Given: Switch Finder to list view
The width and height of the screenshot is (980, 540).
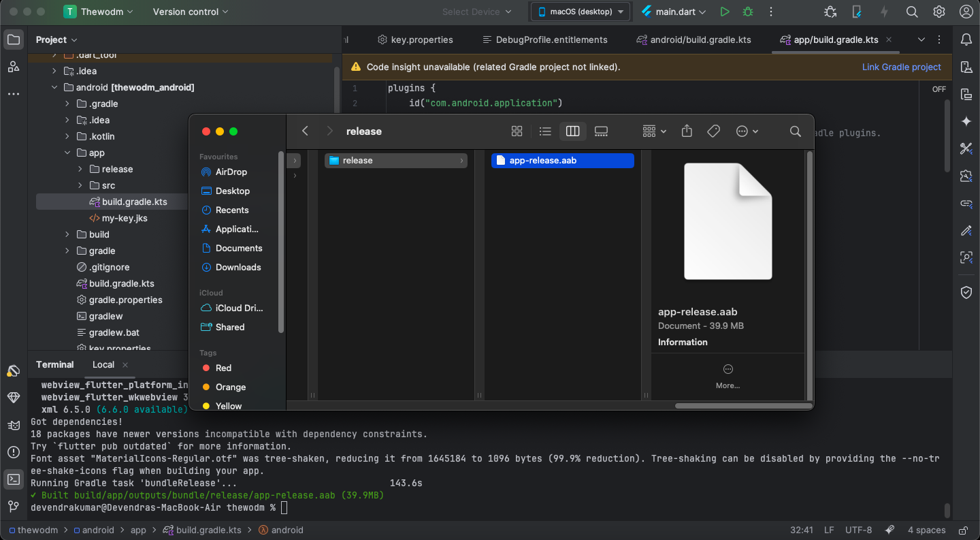Looking at the screenshot, I should (545, 131).
